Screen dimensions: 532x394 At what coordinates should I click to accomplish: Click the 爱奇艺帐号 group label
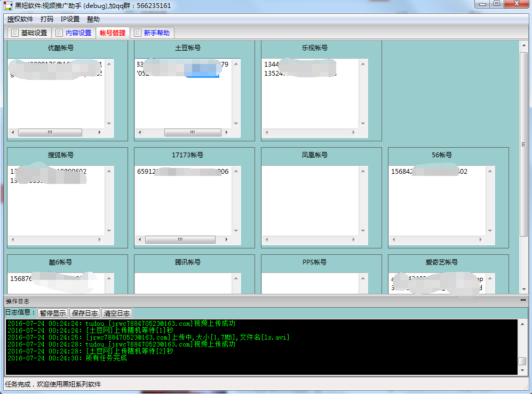442,262
